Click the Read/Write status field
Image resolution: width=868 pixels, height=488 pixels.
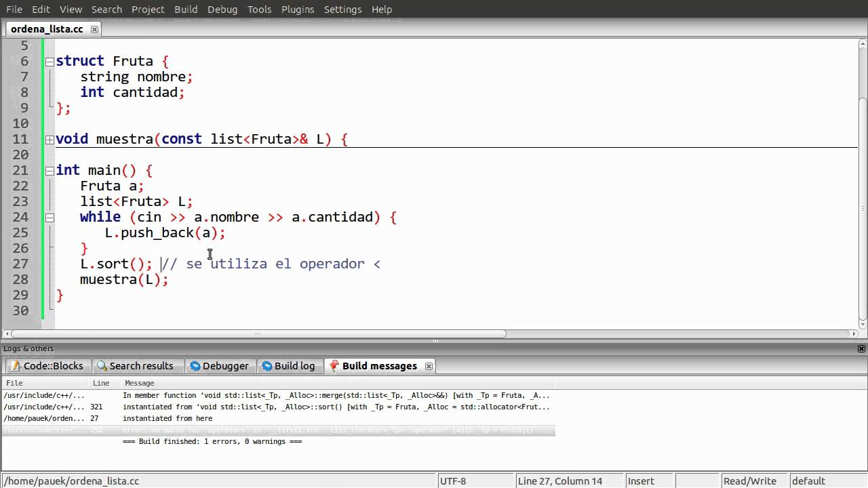[x=753, y=481]
